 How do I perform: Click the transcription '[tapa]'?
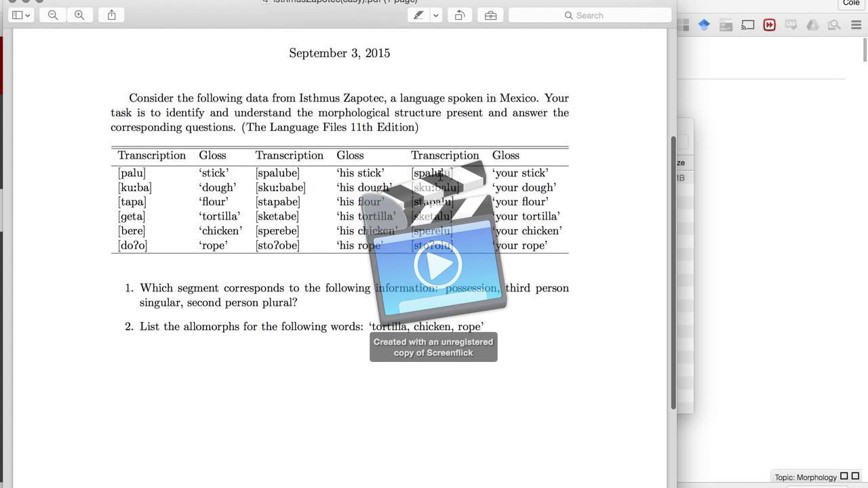pos(132,202)
